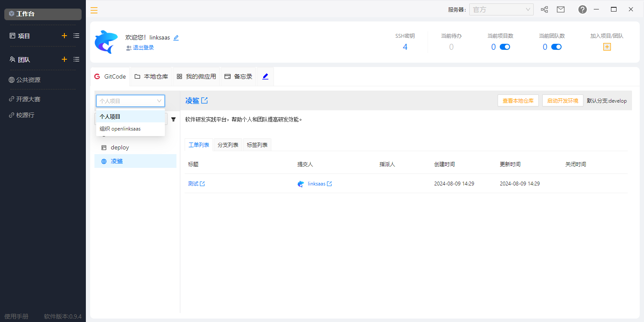The height and width of the screenshot is (322, 644).
Task: Click the 当前待办 count 0
Action: click(451, 47)
